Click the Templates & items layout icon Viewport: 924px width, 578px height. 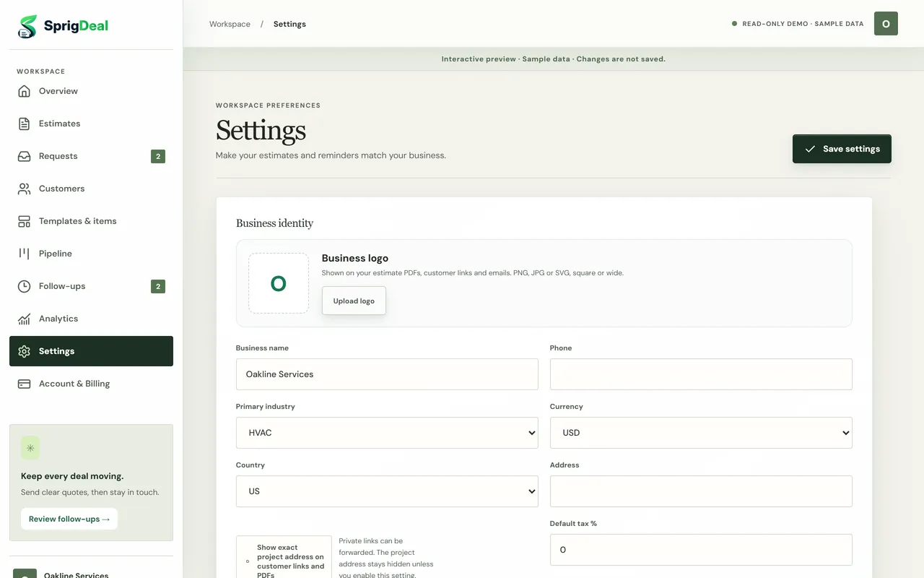click(x=25, y=221)
